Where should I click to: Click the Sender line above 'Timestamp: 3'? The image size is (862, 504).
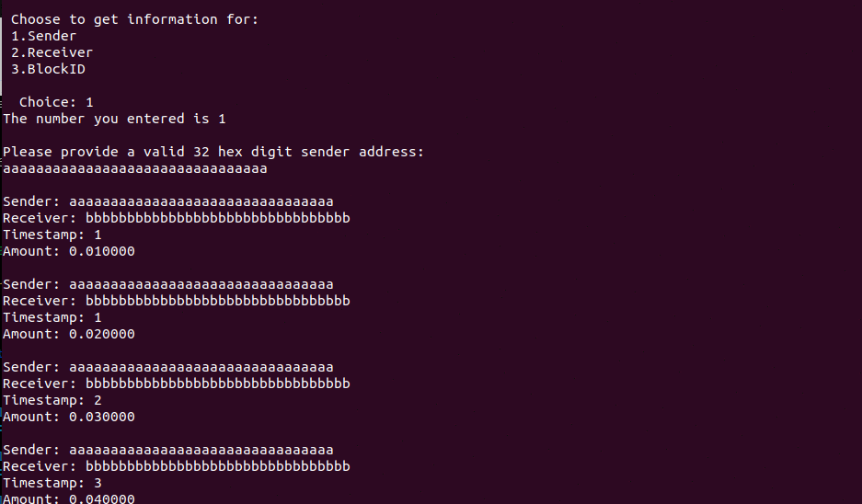[167, 450]
